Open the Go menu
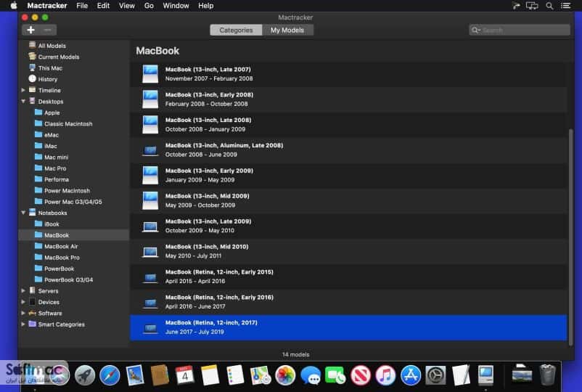582x392 pixels. 149,6
